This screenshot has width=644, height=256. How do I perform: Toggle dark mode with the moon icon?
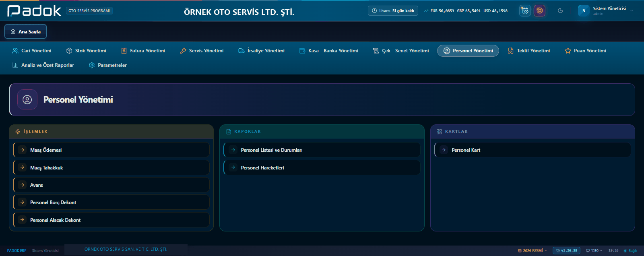[560, 11]
